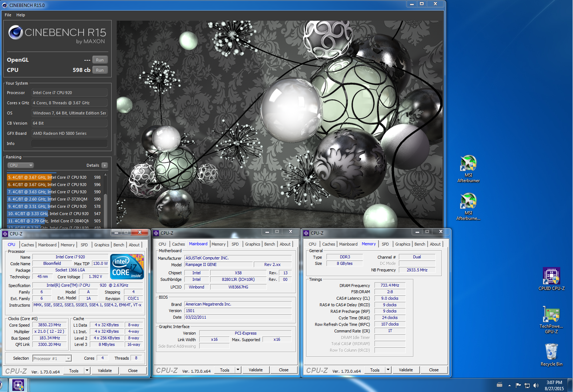Click the Close button in the Mainboard window
Viewport: 573px width, 392px height.
coord(284,370)
